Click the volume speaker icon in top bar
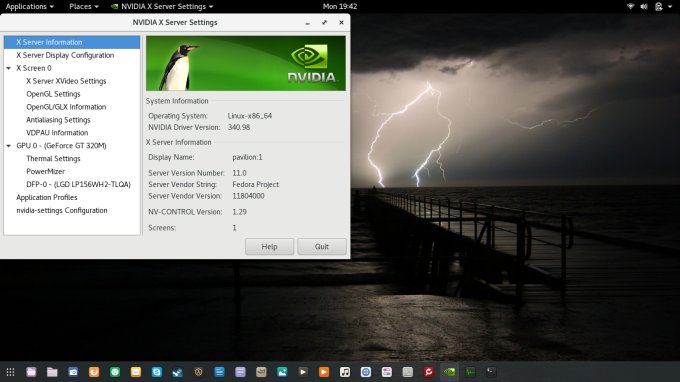The image size is (680, 382). pyautogui.click(x=644, y=7)
